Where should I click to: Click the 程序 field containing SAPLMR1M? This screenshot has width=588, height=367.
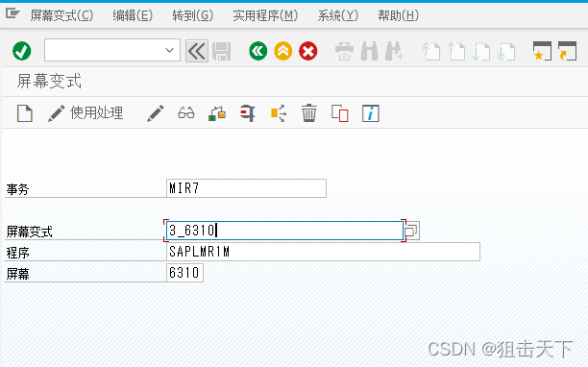point(323,252)
